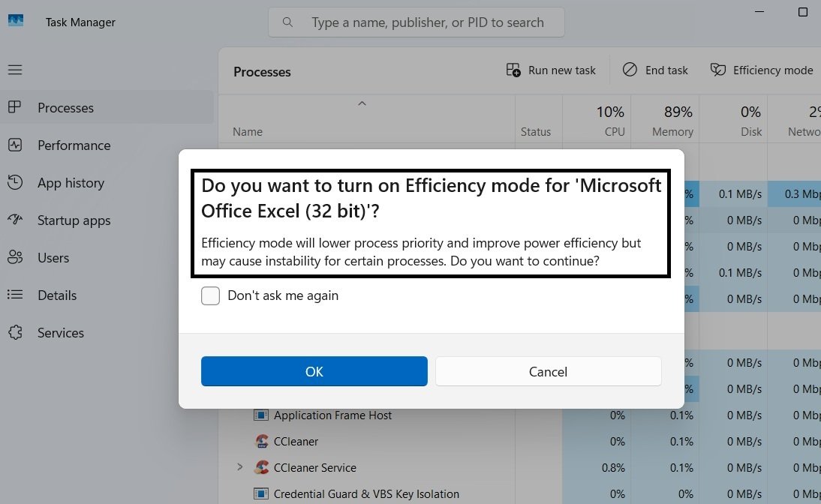Click the CCleaner process icon

tap(261, 441)
